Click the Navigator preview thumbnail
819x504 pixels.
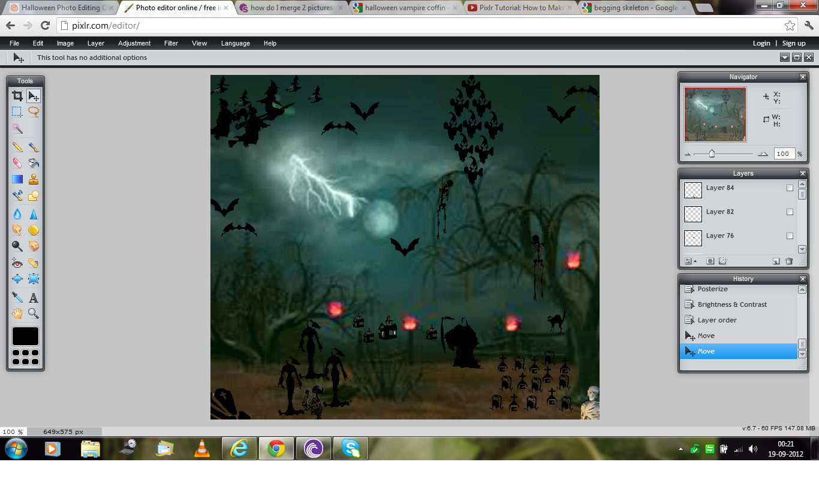pos(715,114)
